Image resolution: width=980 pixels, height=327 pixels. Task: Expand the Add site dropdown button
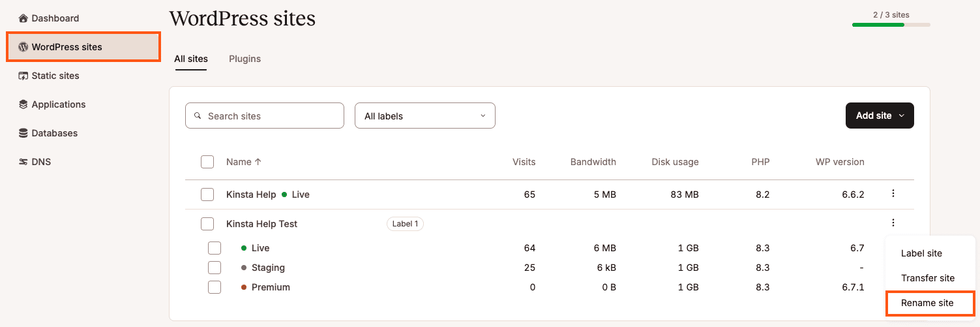pos(880,116)
